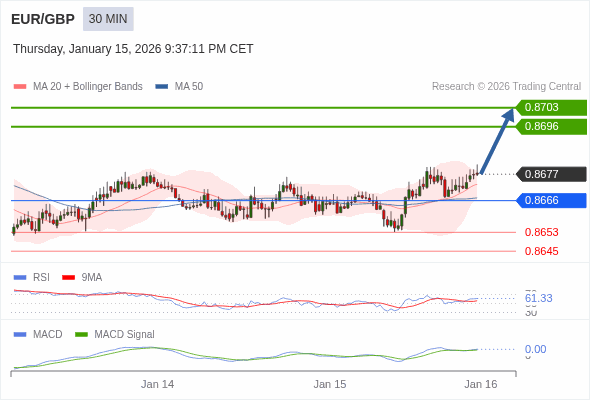Click the 0.8666 pivot price tag

(551, 200)
